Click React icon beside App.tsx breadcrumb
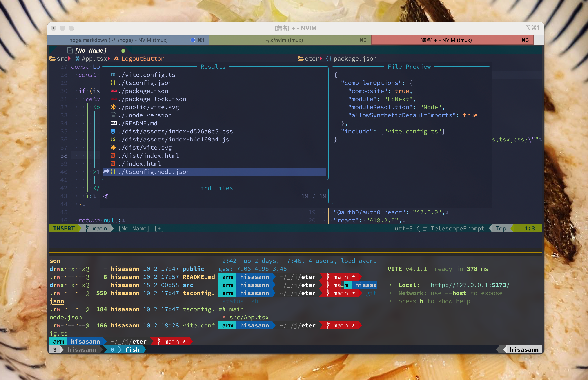 coord(77,59)
